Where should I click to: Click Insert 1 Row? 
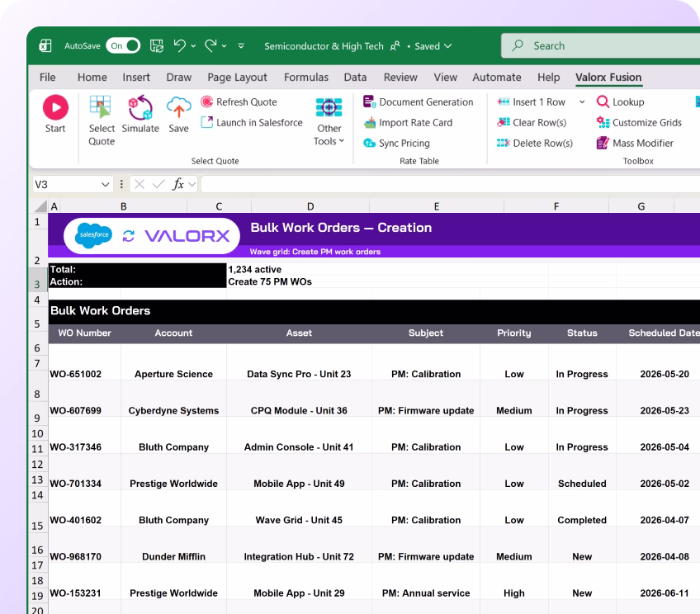pos(532,102)
